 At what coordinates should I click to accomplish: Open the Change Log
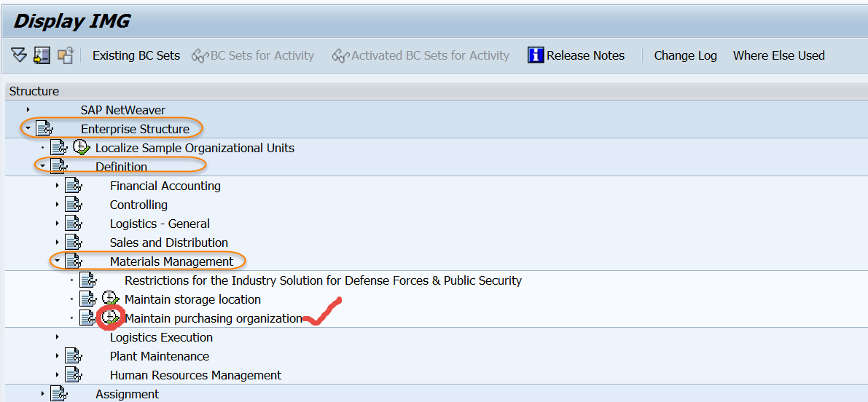click(x=685, y=55)
